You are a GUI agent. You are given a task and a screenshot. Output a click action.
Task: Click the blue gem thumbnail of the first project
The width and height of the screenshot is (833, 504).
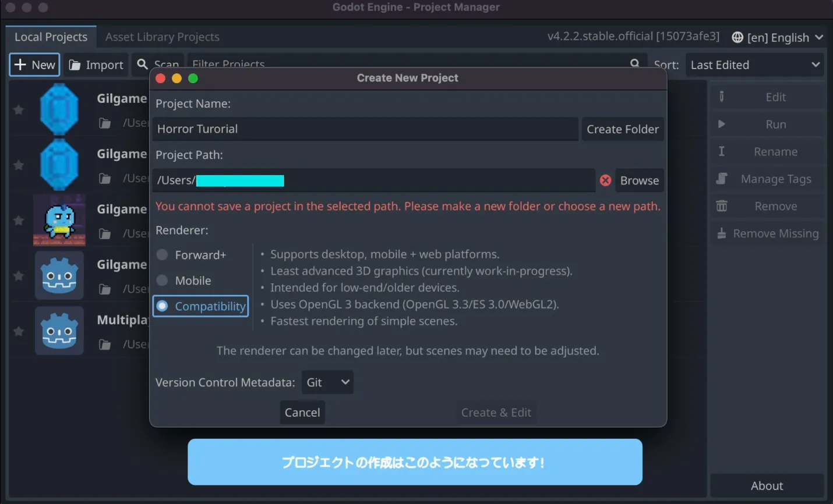point(59,109)
